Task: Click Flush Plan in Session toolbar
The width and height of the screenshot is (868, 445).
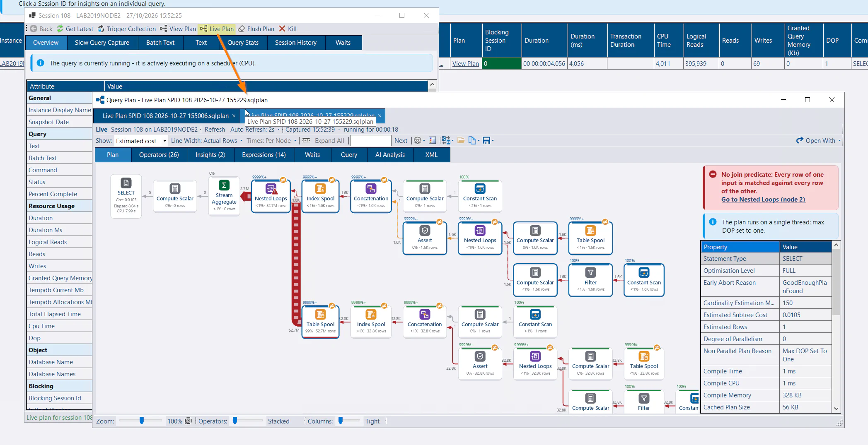Action: pos(256,29)
